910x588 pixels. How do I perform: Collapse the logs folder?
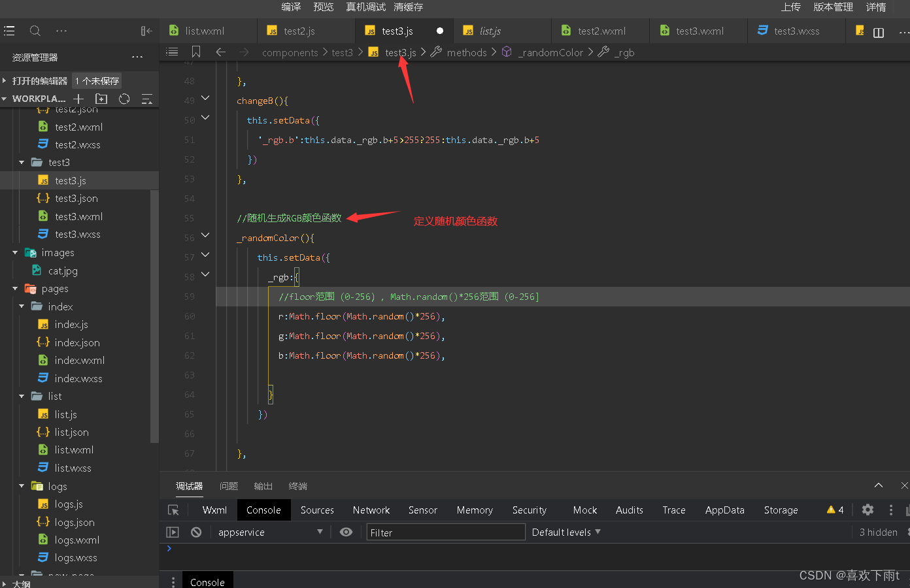coord(22,486)
